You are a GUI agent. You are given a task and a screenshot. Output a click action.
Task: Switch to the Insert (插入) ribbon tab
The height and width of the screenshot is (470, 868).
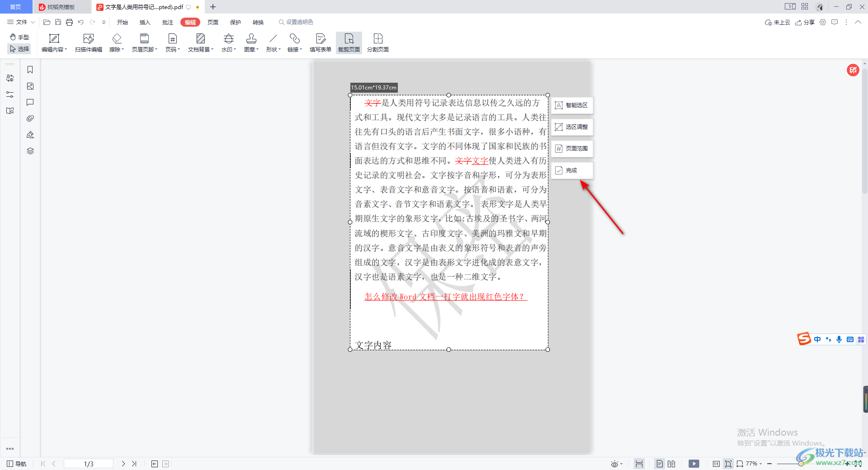point(145,22)
